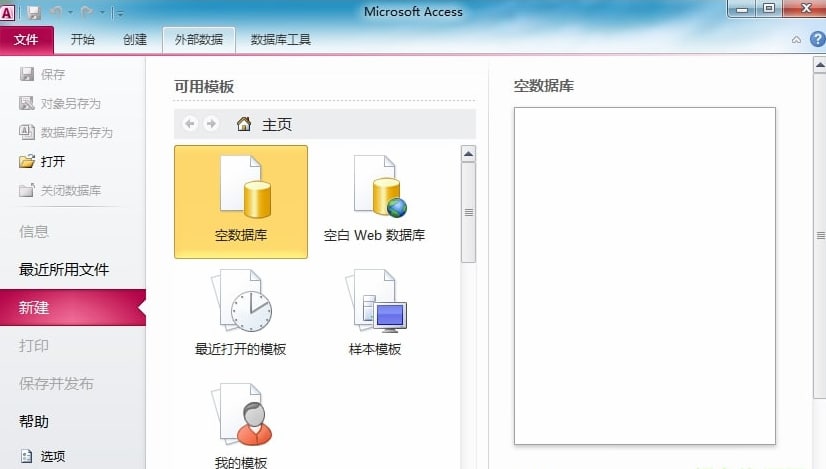Screen dimensions: 826x469
Task: Select 新建 in the backstage sidebar
Action: [73, 307]
